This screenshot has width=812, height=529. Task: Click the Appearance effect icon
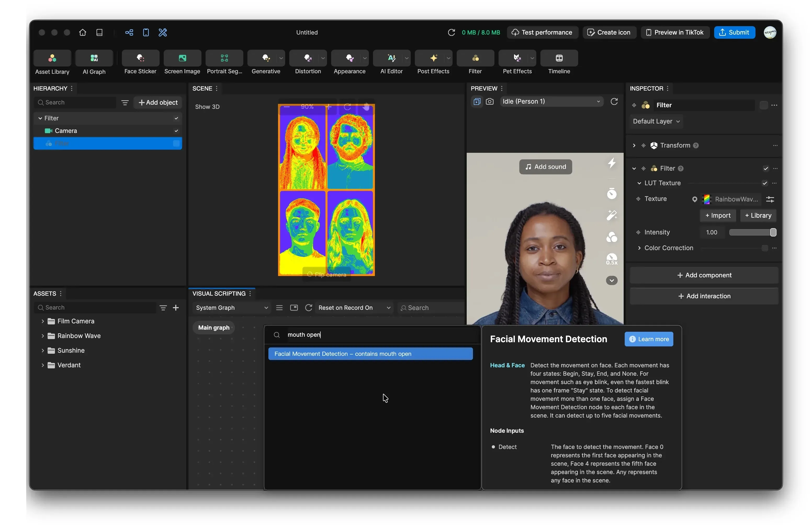pyautogui.click(x=350, y=58)
